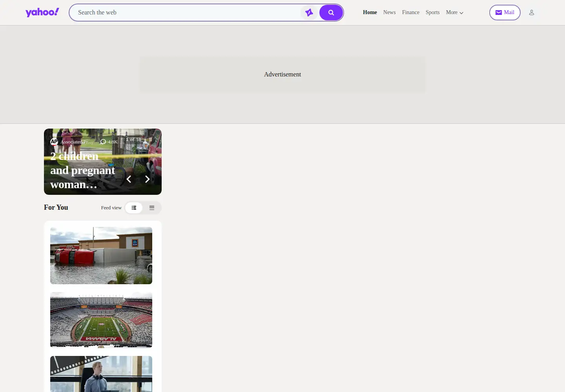Switch to card feed view

coord(152,208)
